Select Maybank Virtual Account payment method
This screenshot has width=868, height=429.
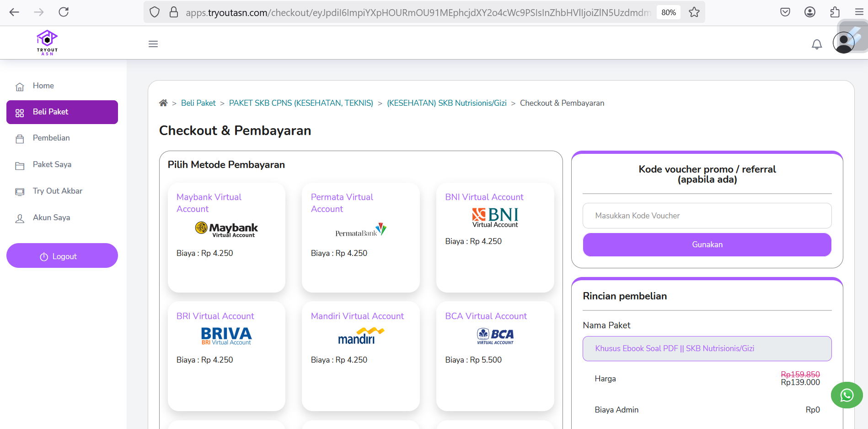pos(226,237)
